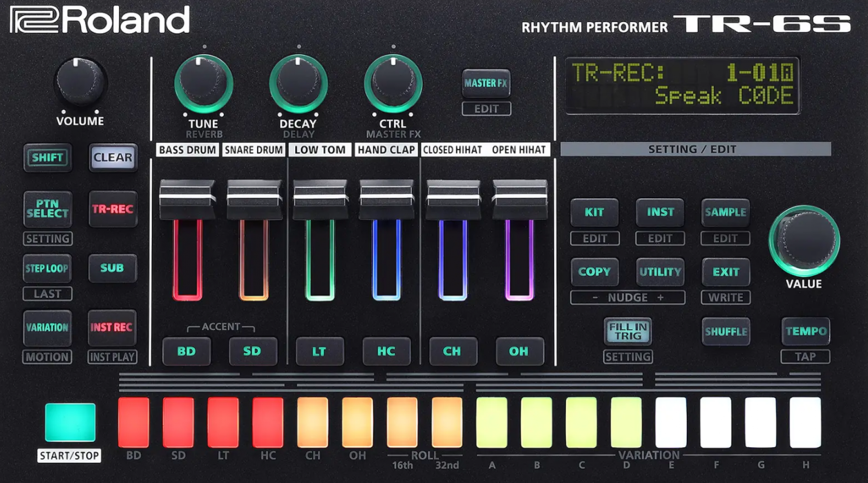Select the BD instrument button
868x483 pixels.
187,351
